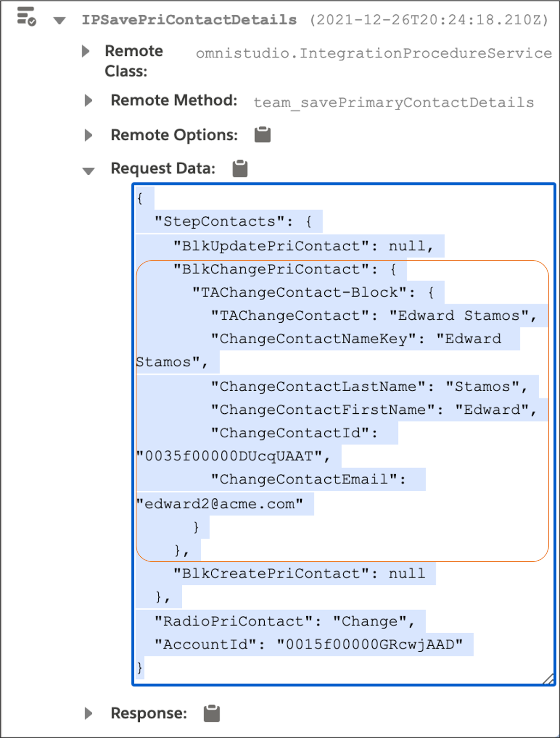Viewport: 560px width, 738px height.
Task: Click the textarea resize handle corner
Action: click(548, 679)
